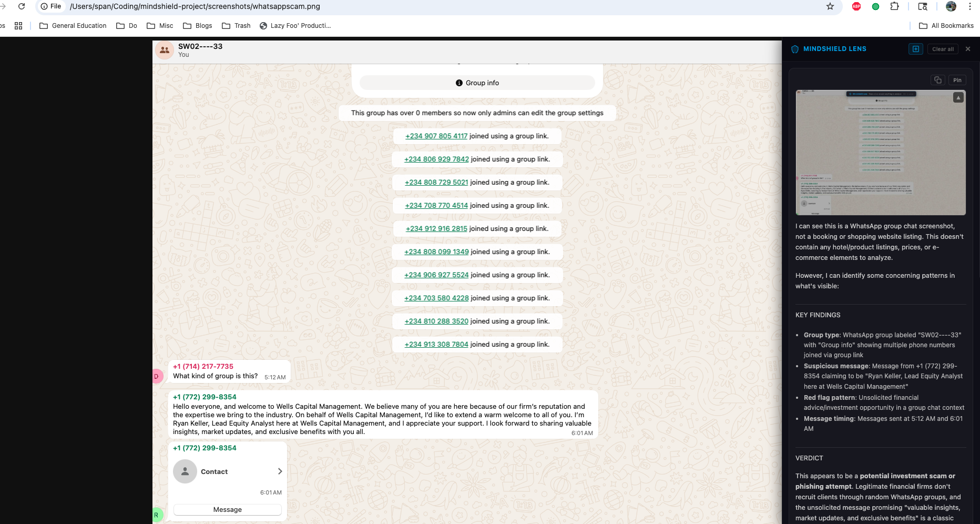Reload the page
This screenshot has height=524, width=980.
pyautogui.click(x=21, y=6)
